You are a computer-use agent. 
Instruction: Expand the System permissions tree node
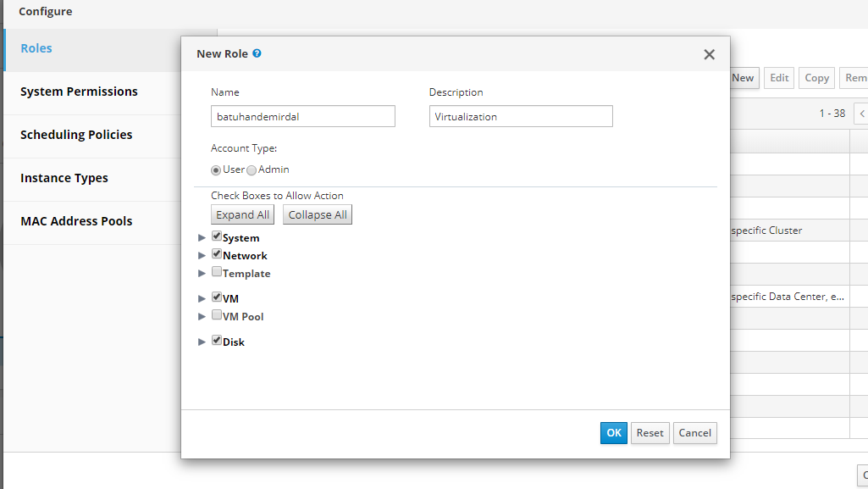click(202, 238)
